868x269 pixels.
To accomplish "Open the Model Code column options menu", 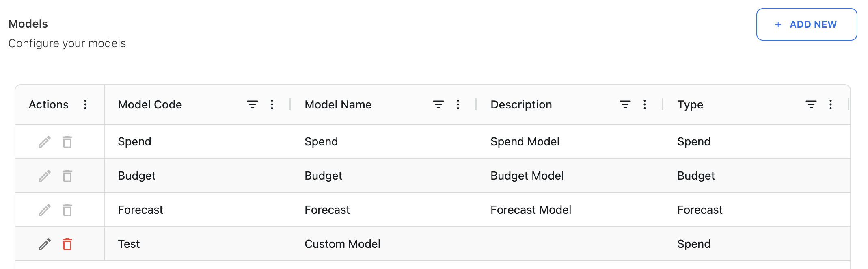I will [x=272, y=104].
